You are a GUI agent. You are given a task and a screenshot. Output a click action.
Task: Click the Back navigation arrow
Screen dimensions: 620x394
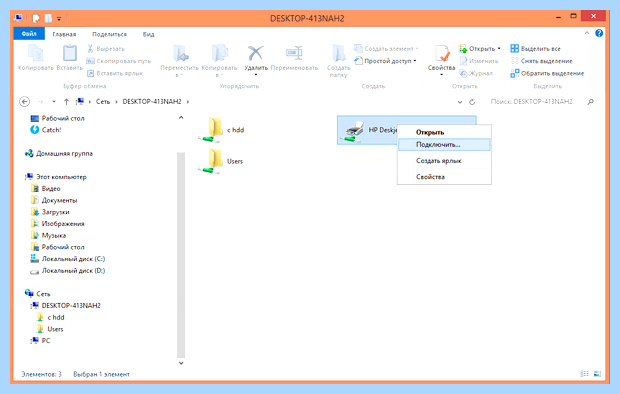(x=25, y=102)
